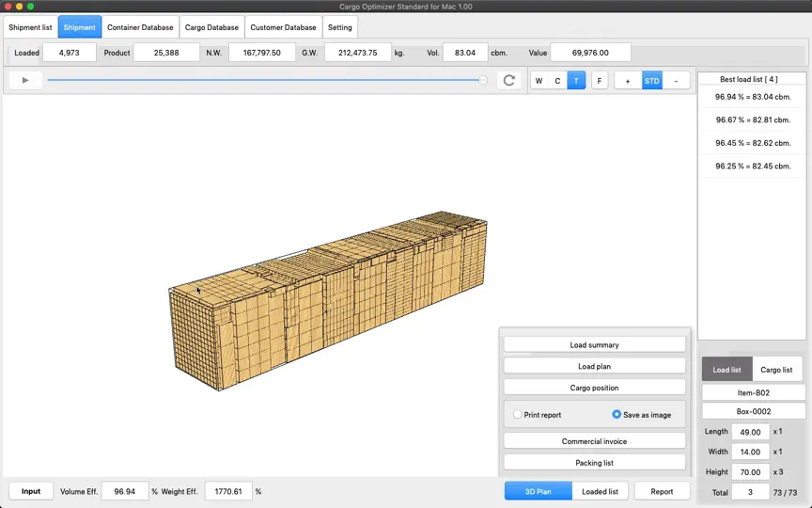812x508 pixels.
Task: Click the Height field showing 70.00
Action: click(750, 472)
